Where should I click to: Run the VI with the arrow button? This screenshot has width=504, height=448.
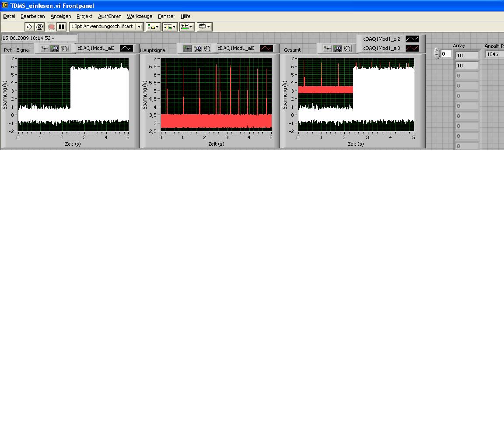29,27
